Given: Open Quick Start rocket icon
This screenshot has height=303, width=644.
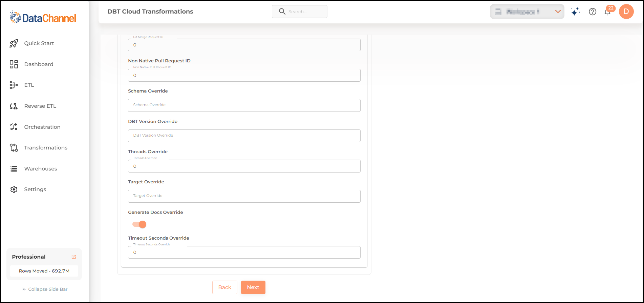Looking at the screenshot, I should coord(14,43).
